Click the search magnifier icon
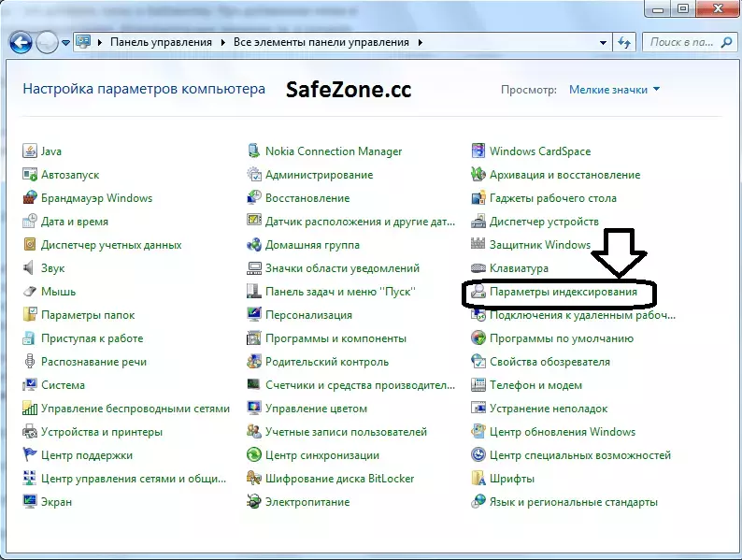 click(726, 43)
